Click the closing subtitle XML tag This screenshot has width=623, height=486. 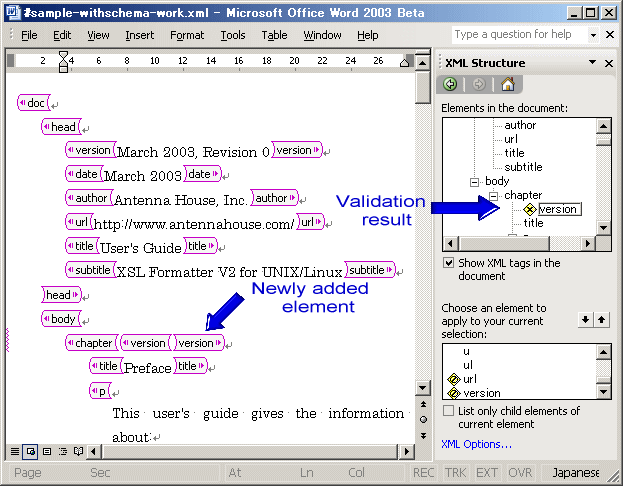[370, 270]
